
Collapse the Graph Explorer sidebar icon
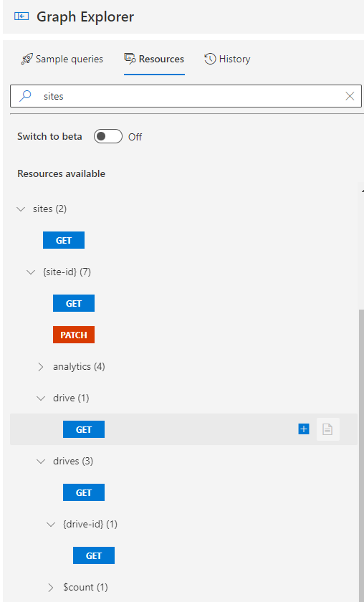(x=21, y=16)
